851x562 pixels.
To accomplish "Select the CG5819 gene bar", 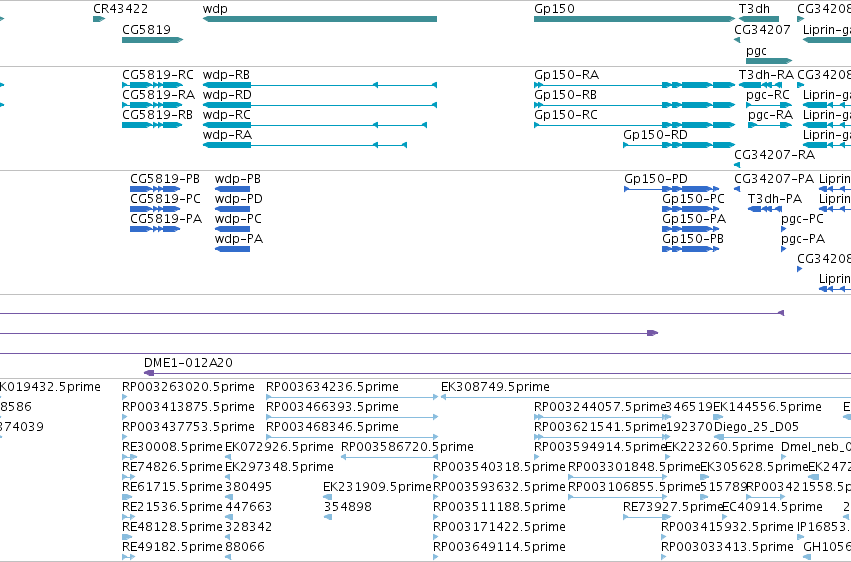I will pos(153,40).
